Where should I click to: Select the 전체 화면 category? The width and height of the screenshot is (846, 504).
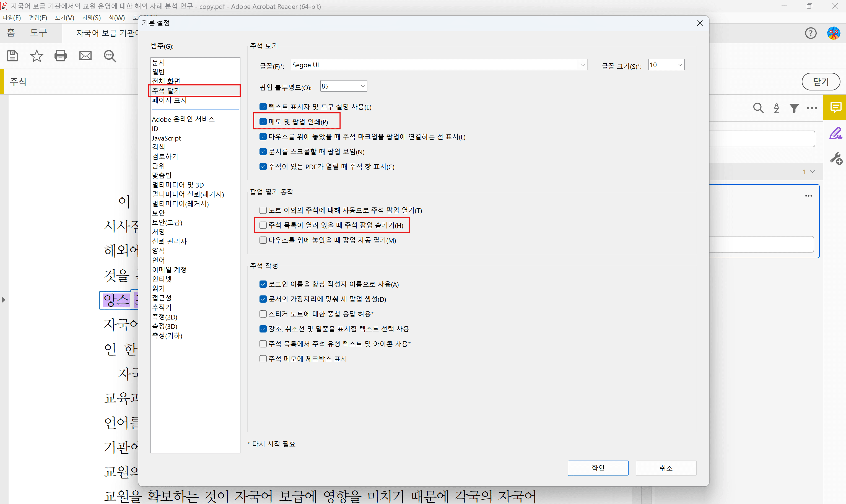point(166,81)
